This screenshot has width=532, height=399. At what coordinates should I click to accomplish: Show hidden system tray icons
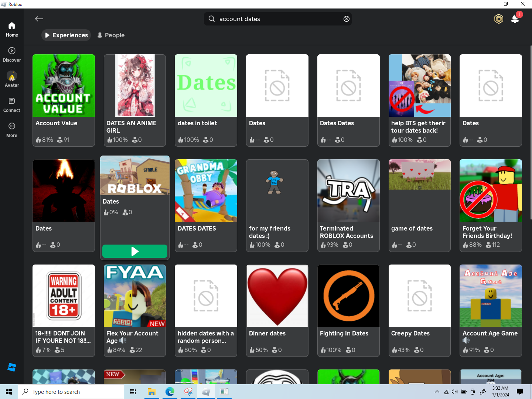437,392
